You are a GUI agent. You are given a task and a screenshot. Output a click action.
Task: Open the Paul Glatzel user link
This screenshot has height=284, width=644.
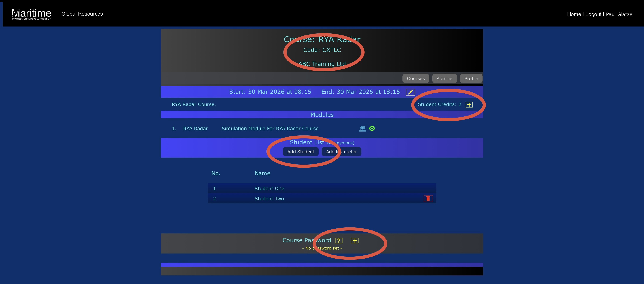pyautogui.click(x=620, y=14)
